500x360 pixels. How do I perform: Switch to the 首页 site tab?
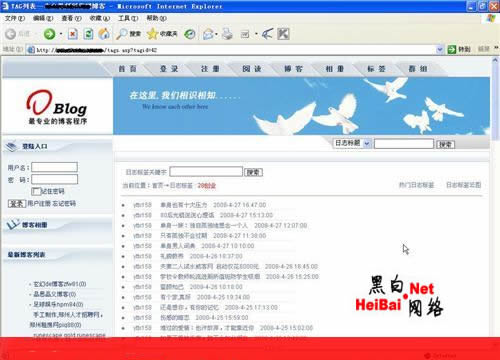(128, 69)
